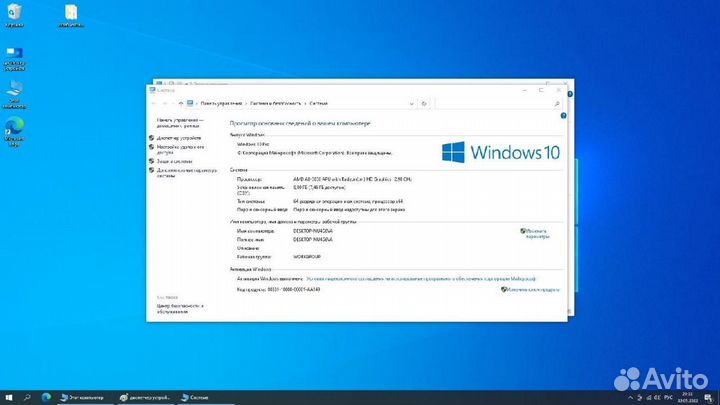The width and height of the screenshot is (720, 405).
Task: Open help question mark in System window
Action: click(x=563, y=116)
